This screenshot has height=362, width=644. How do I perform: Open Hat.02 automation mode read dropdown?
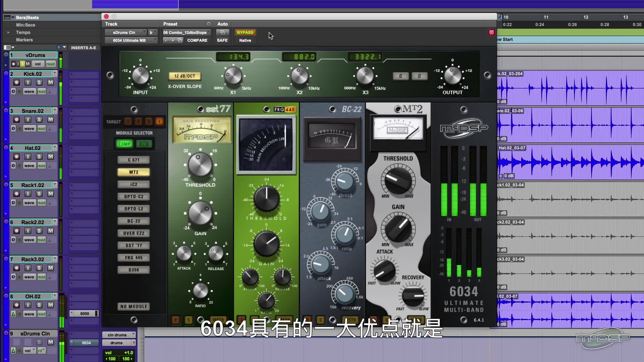(x=41, y=166)
